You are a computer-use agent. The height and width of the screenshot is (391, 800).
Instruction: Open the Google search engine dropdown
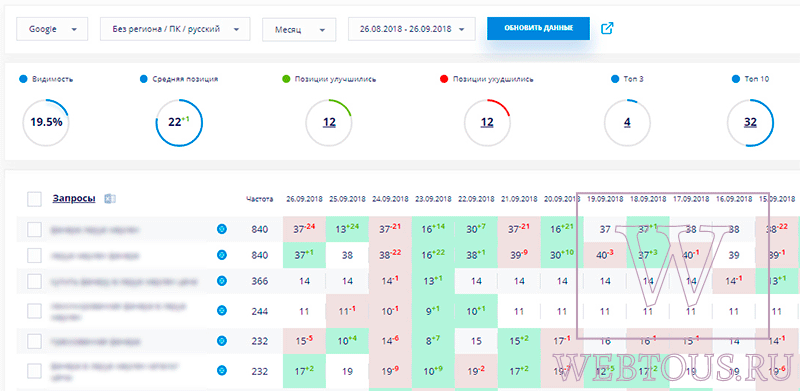(x=52, y=29)
